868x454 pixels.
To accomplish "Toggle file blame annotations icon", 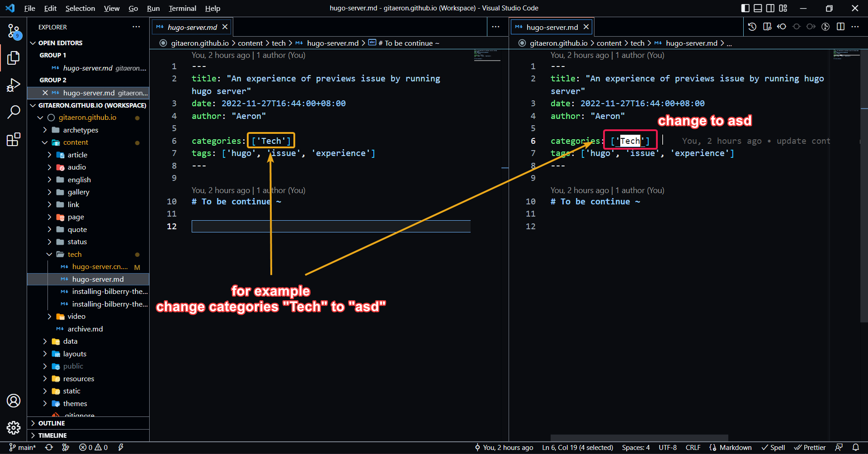I will pyautogui.click(x=826, y=27).
